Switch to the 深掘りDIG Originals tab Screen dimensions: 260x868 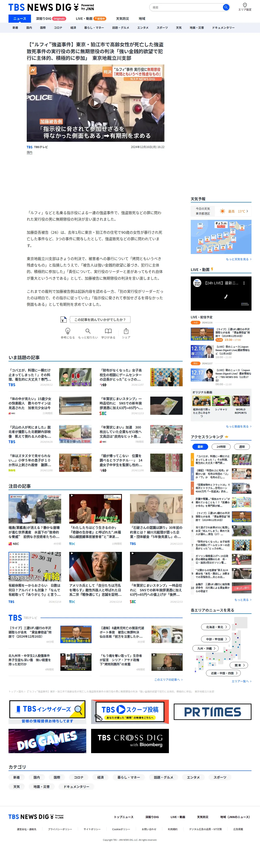coord(51,19)
